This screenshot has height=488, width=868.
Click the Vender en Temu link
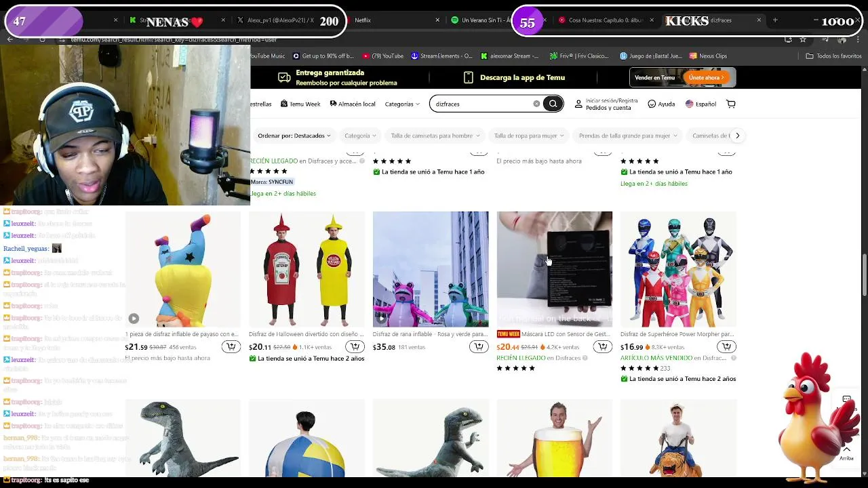click(654, 77)
